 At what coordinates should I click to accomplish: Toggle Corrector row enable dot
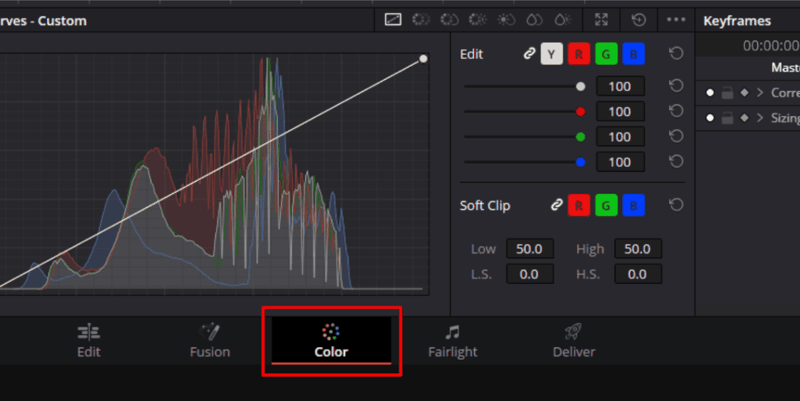710,93
